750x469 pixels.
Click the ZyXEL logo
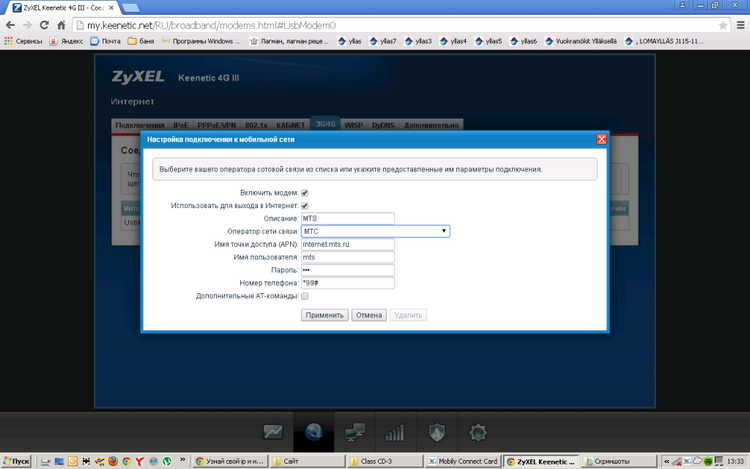[x=138, y=76]
